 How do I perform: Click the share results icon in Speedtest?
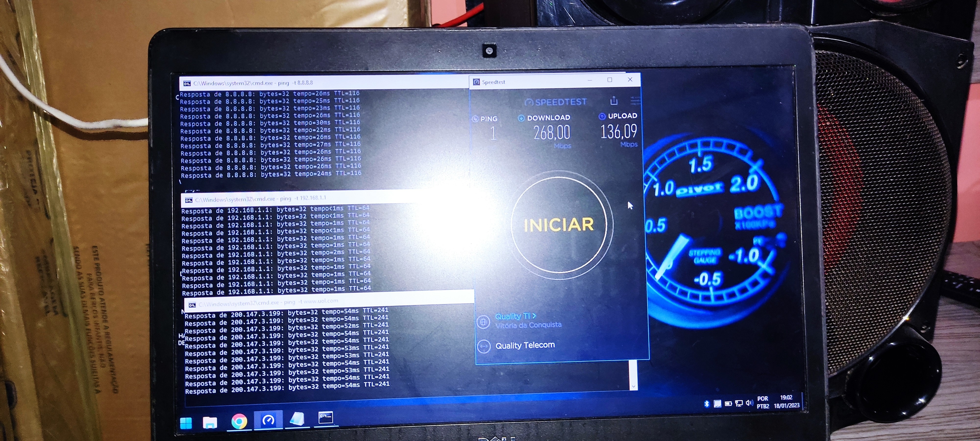pos(614,101)
